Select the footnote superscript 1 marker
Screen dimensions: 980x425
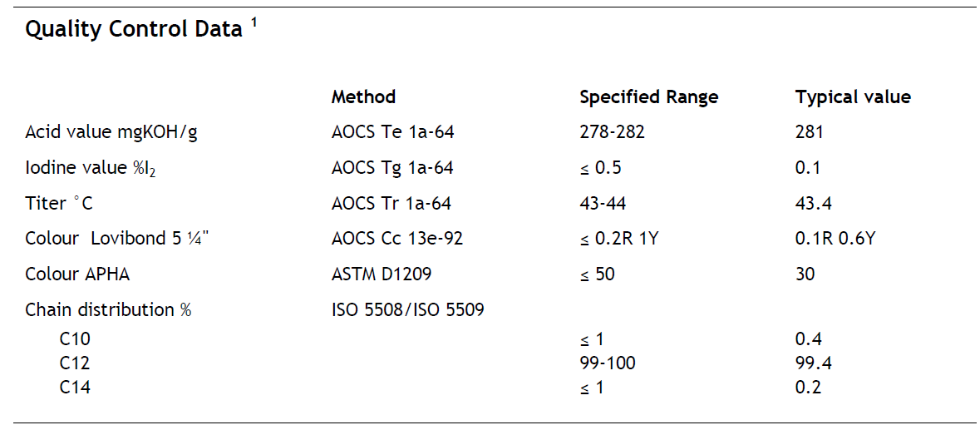(x=254, y=22)
